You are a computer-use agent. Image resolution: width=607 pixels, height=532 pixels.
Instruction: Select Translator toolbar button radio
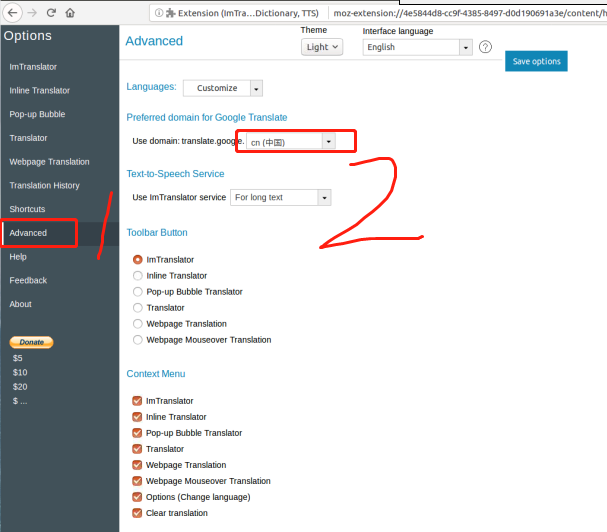pos(137,308)
